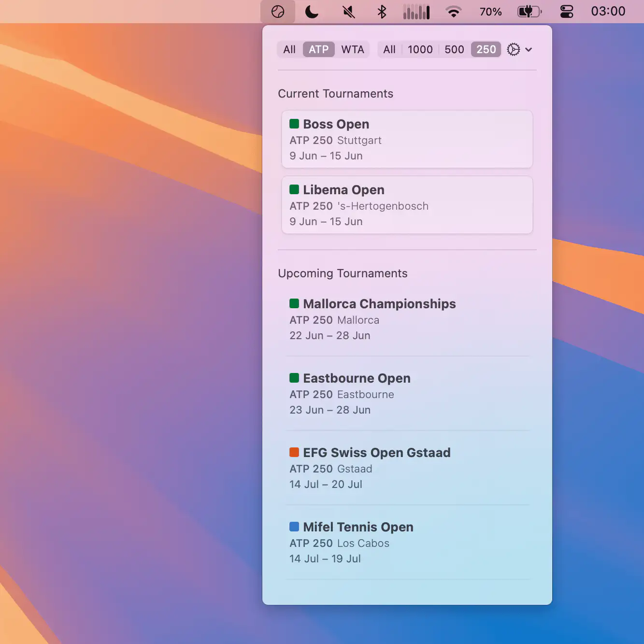
Task: Click the 03:00 clock in the menu bar
Action: click(608, 11)
